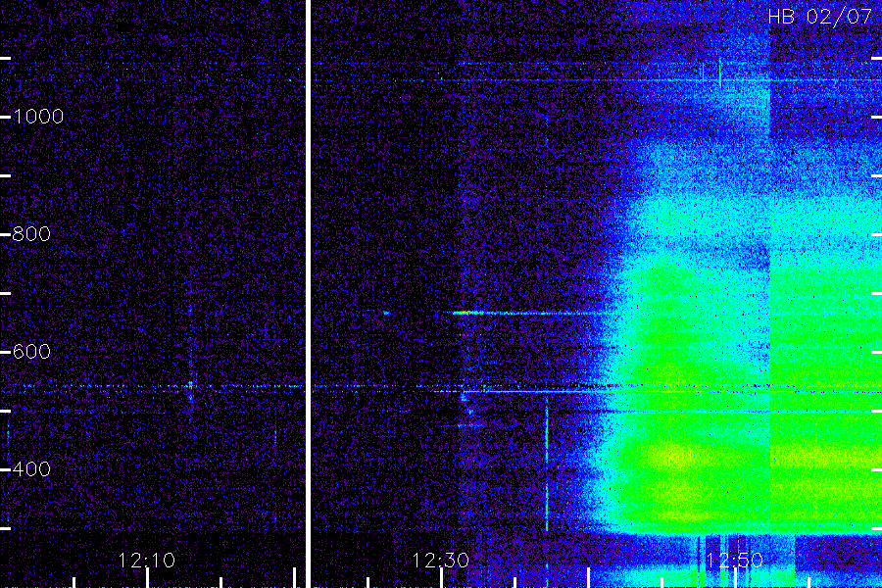
Task: Click the 12:30 time axis label
Action: [440, 561]
